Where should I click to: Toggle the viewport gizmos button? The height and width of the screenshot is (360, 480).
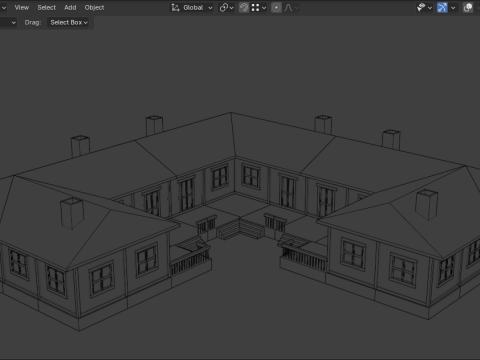[x=442, y=7]
